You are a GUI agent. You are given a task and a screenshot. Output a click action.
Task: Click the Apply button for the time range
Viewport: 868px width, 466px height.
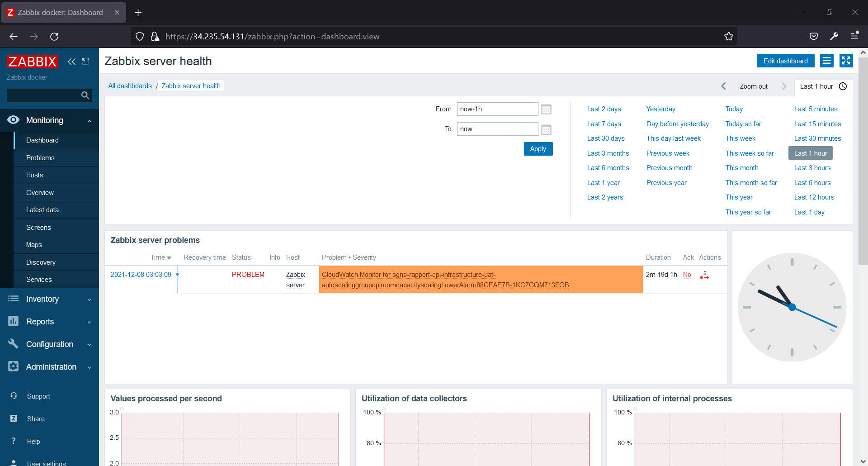(538, 148)
